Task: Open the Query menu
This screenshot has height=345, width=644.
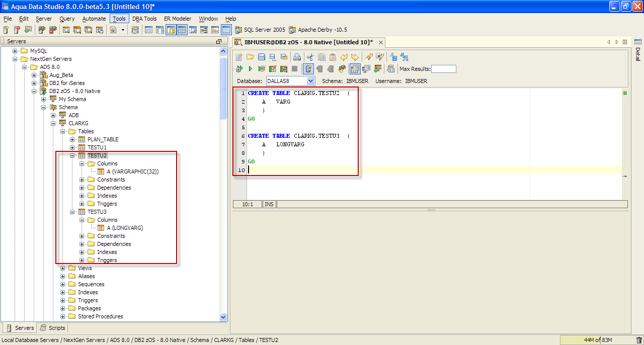Action: (67, 19)
